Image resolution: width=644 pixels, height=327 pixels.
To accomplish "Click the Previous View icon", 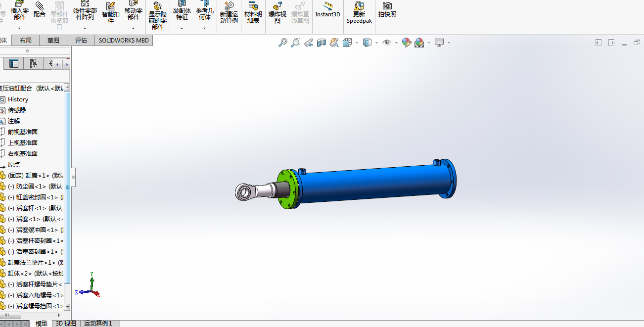I will pos(309,43).
